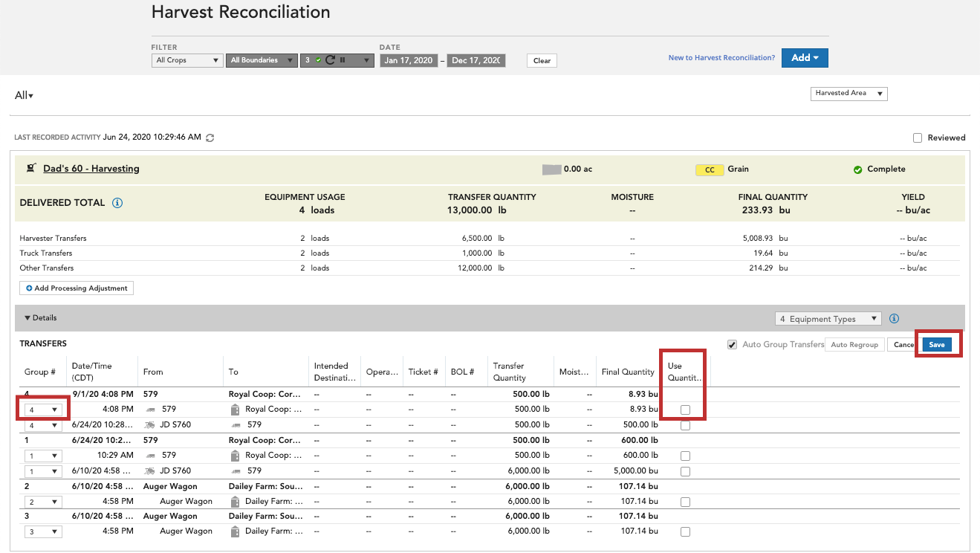Click the yellow CC crop badge
The width and height of the screenshot is (980, 553).
click(x=710, y=170)
